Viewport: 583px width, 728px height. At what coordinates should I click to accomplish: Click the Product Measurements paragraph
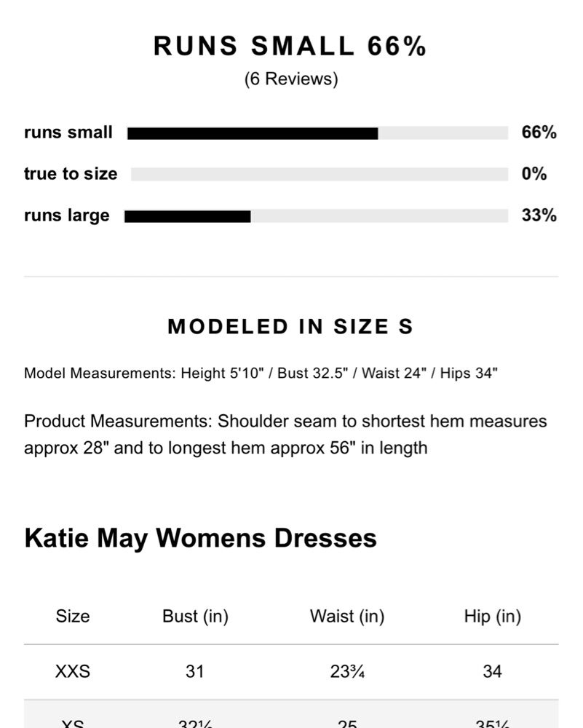click(x=285, y=435)
